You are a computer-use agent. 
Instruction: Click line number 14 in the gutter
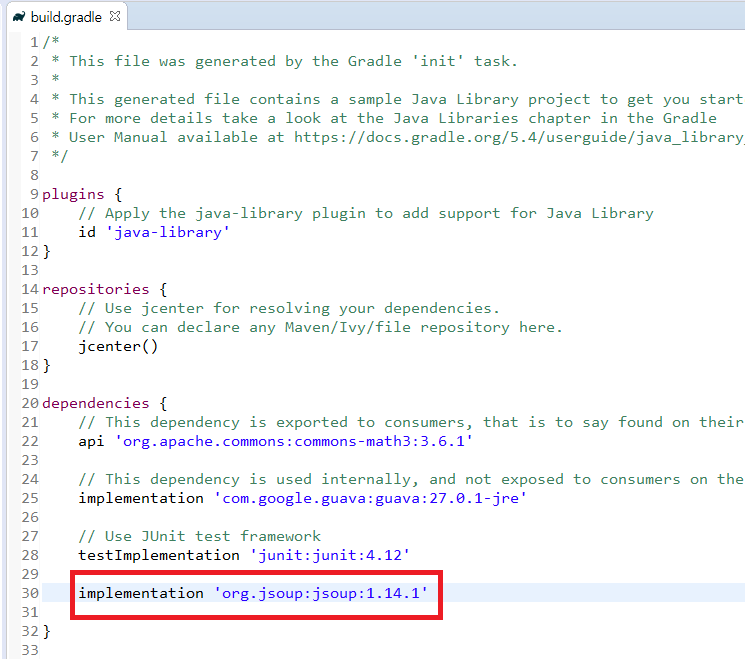point(30,289)
